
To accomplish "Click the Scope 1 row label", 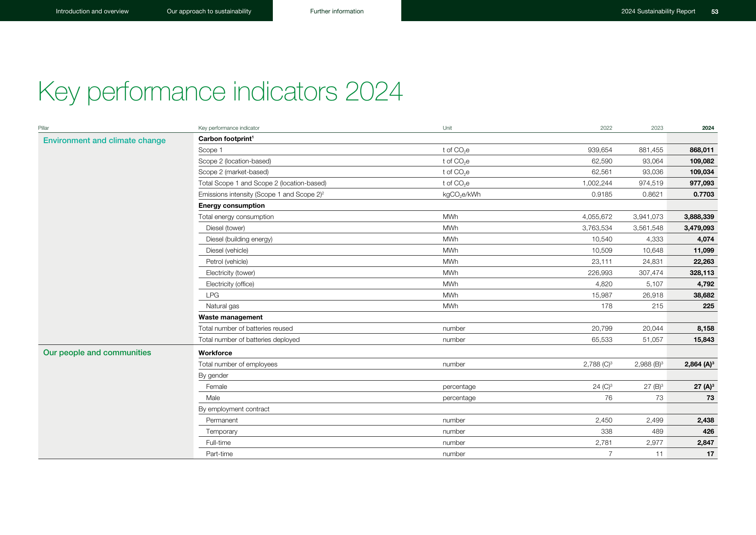I will 210,150.
